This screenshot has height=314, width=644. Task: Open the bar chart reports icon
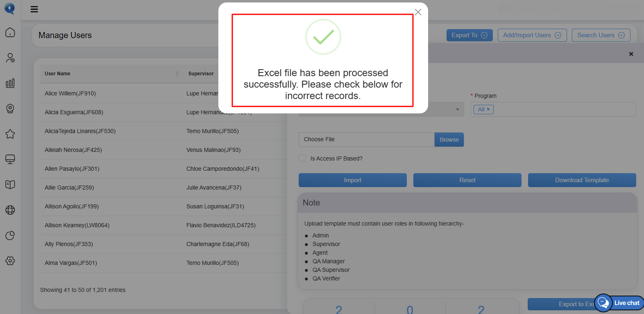coord(10,83)
